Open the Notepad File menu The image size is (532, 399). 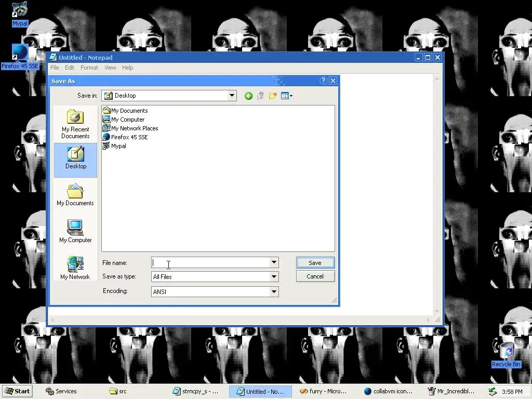pos(55,68)
